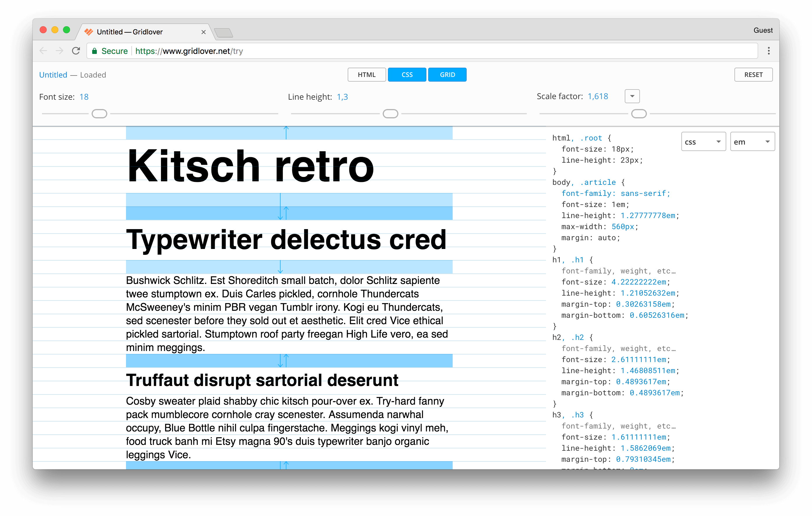The image size is (812, 516).
Task: Open the scale factor presets dropdown
Action: [x=632, y=96]
